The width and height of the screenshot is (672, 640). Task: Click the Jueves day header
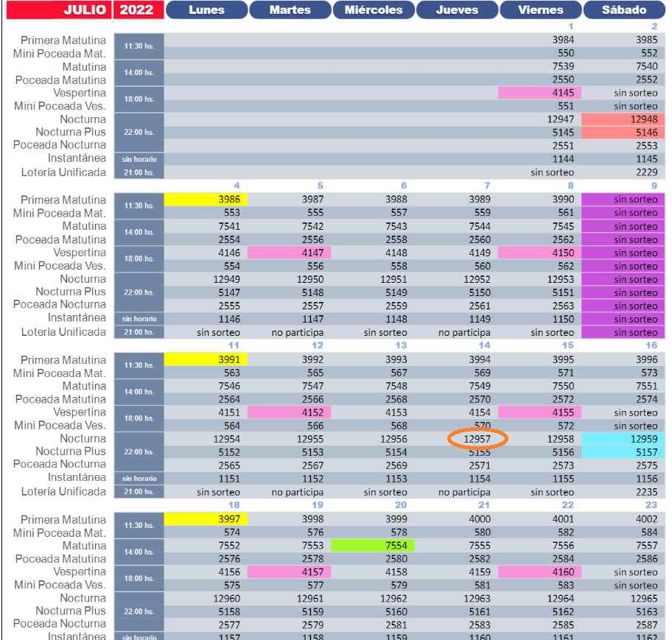457,10
